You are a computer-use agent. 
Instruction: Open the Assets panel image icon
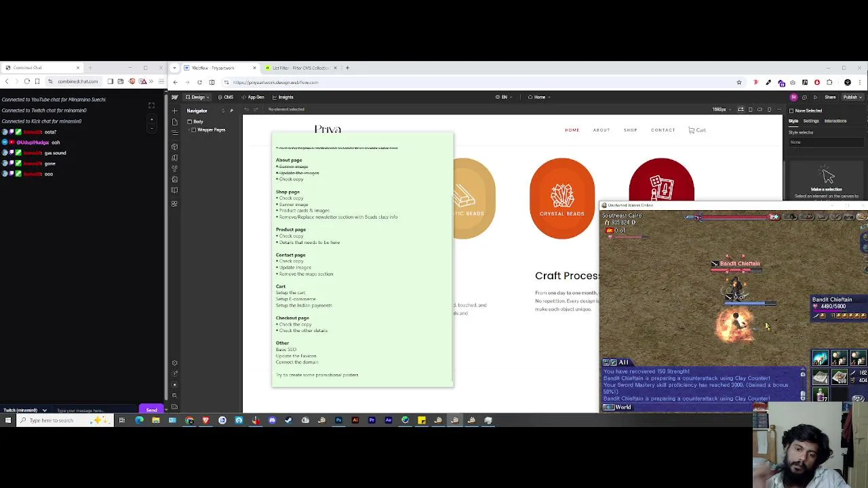pos(174,180)
